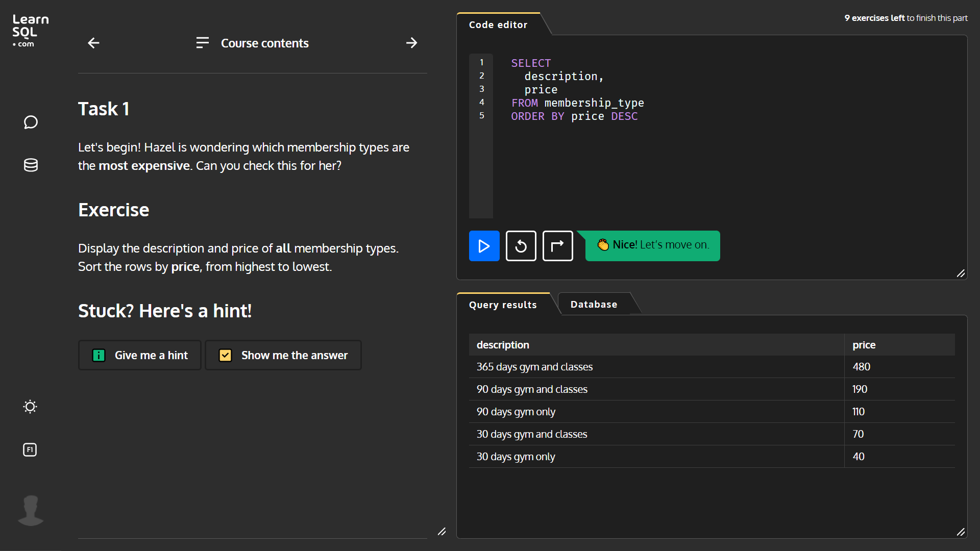Navigate to previous exercise arrow
The height and width of the screenshot is (551, 980).
93,42
